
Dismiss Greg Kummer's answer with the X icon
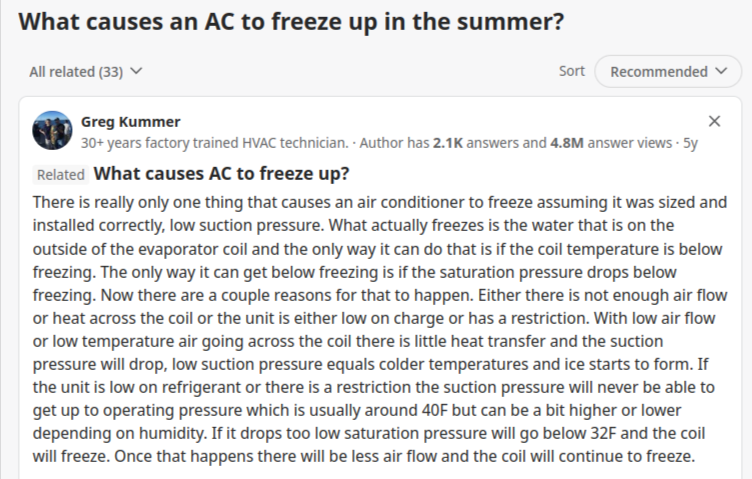click(x=714, y=121)
